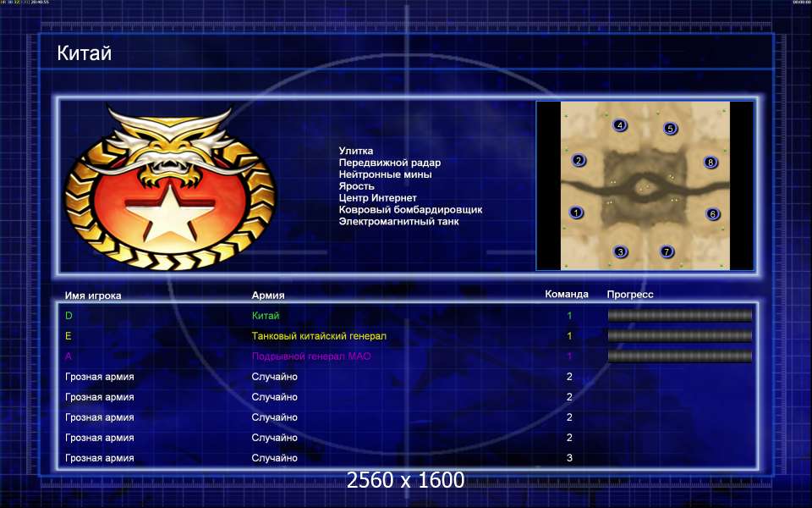Select the "Нейтронные мины" entry
The height and width of the screenshot is (508, 812).
click(386, 174)
